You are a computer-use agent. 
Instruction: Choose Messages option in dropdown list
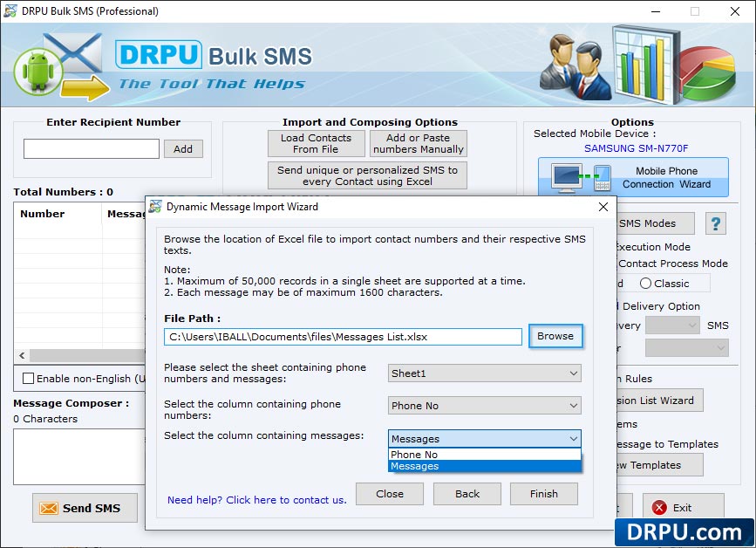(x=485, y=466)
